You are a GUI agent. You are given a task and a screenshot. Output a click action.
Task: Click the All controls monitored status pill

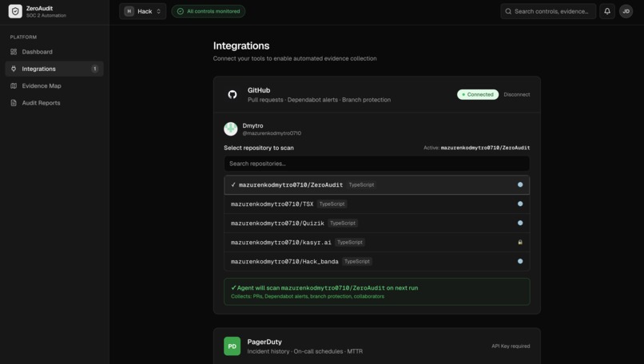click(x=209, y=11)
